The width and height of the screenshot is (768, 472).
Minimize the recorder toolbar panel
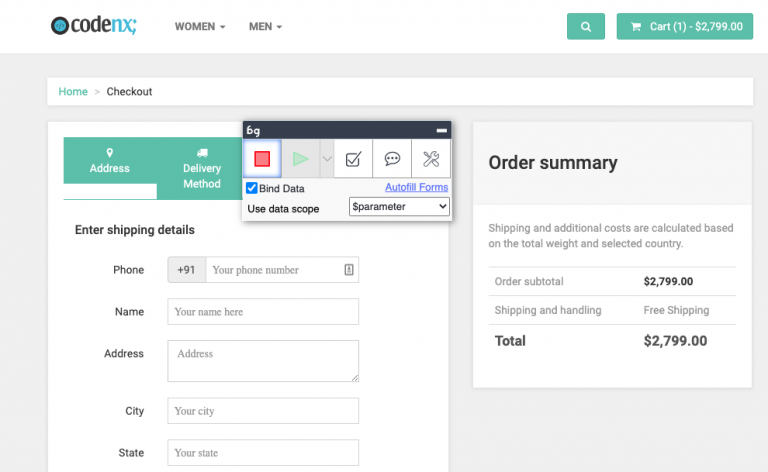click(441, 131)
